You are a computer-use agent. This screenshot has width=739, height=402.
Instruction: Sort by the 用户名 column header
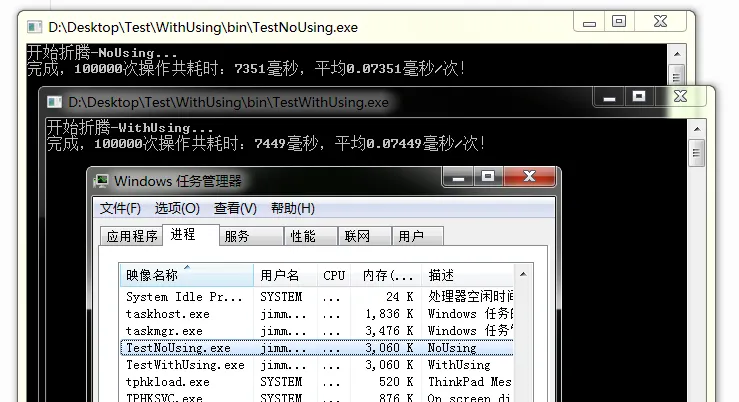285,275
